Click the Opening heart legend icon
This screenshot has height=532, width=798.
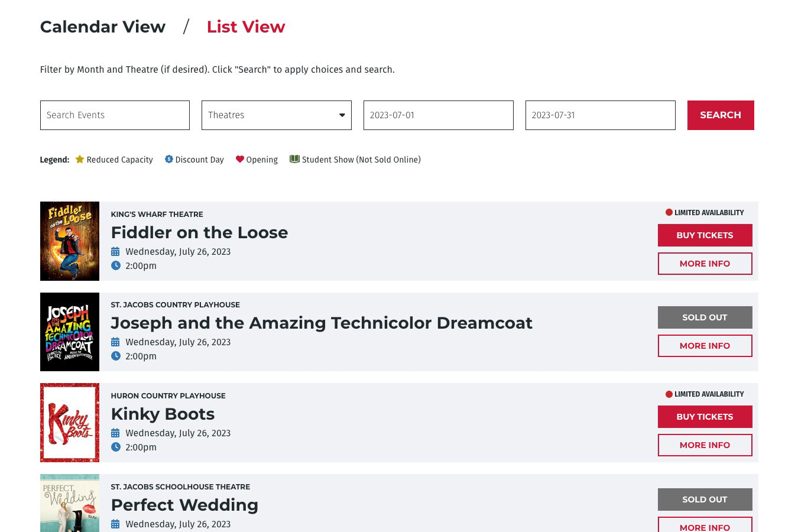tap(239, 160)
